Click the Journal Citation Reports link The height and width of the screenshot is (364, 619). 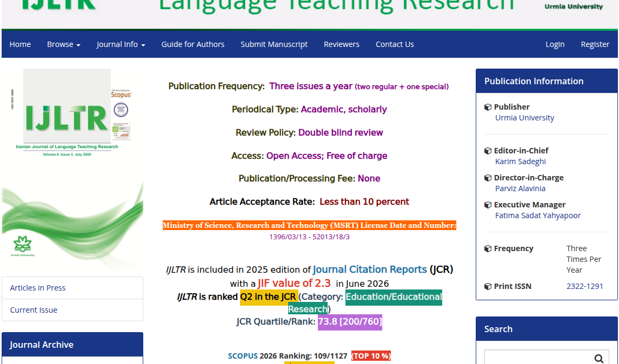pos(370,269)
